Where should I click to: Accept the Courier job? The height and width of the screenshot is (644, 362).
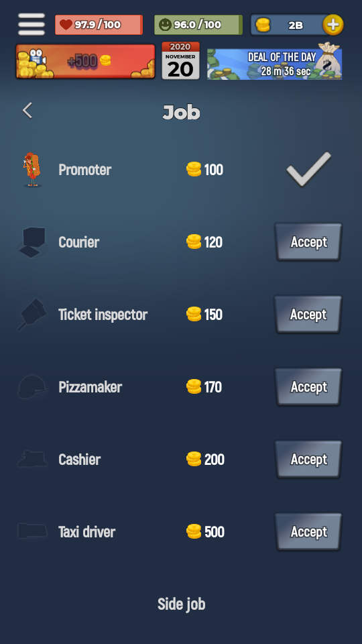308,242
